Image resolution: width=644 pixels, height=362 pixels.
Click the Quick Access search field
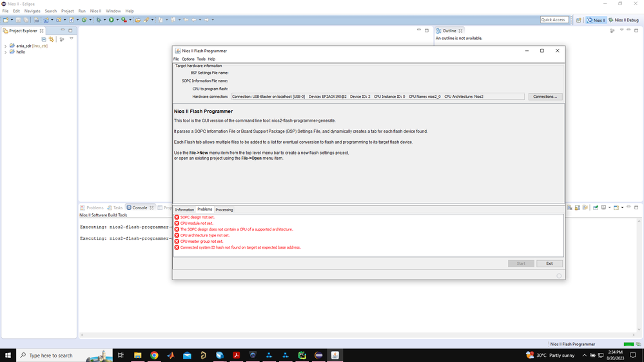click(x=554, y=20)
